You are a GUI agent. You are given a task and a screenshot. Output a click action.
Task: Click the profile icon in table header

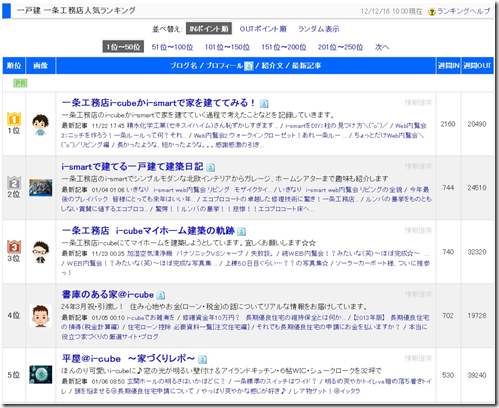pyautogui.click(x=249, y=66)
